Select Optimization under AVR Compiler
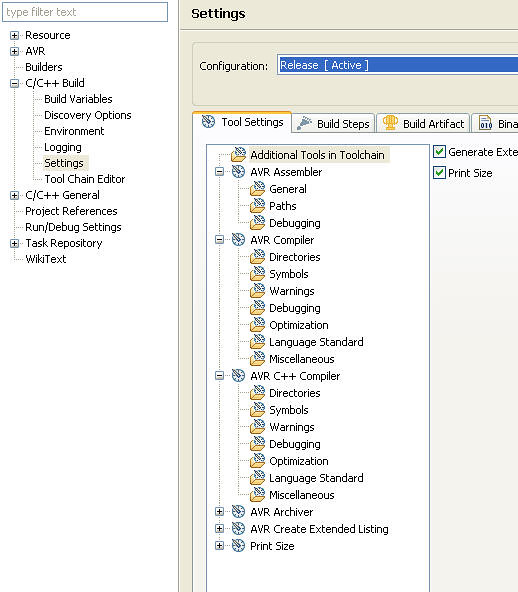This screenshot has height=592, width=518. tap(299, 325)
